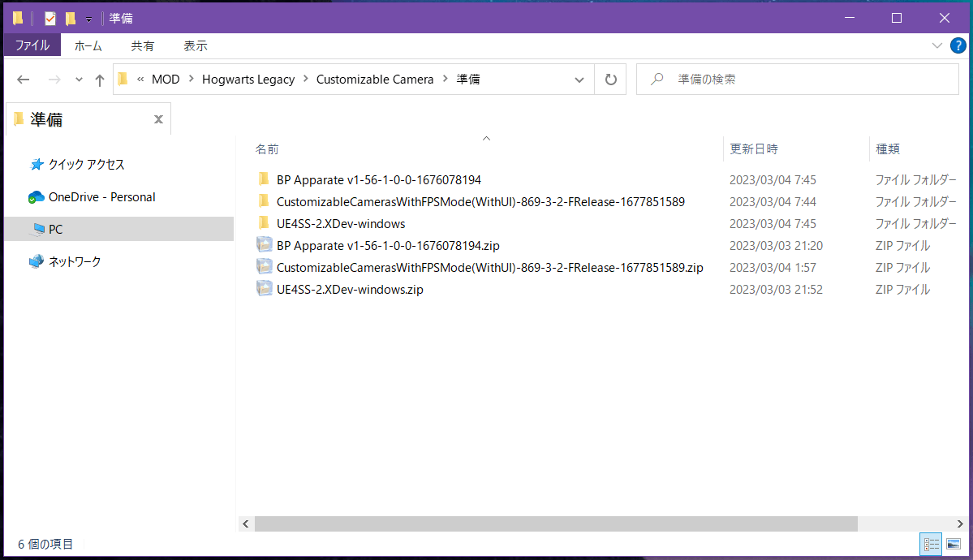Select the CustomizableCamerasWithFPSMode folder without .zip
Viewport: 973px width, 560px height.
point(480,202)
